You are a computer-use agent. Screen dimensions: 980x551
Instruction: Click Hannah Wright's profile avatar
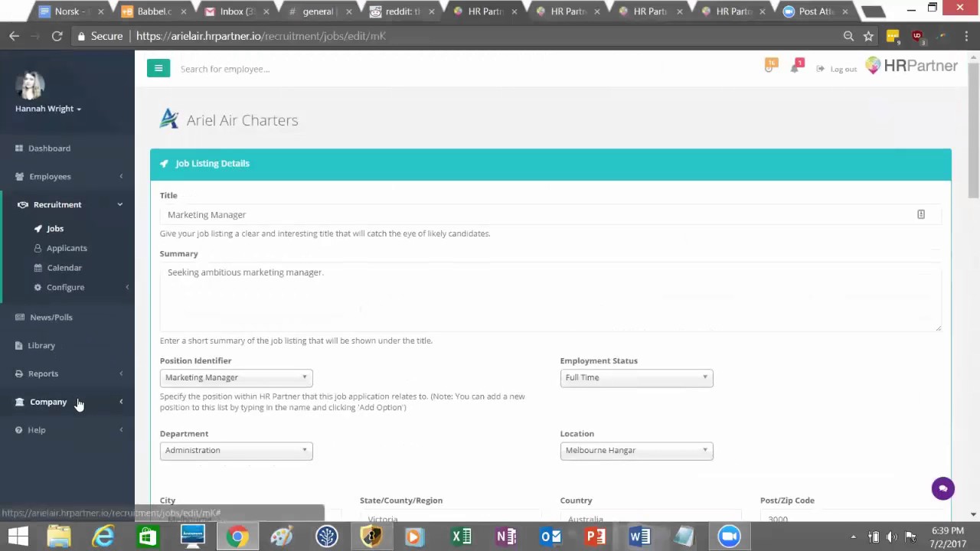30,84
